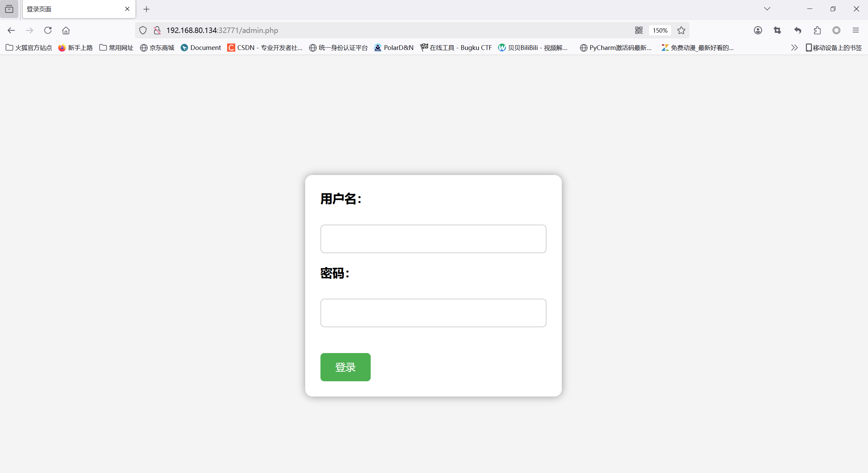Open the Firefox account icon
Image resolution: width=868 pixels, height=473 pixels.
pos(758,30)
